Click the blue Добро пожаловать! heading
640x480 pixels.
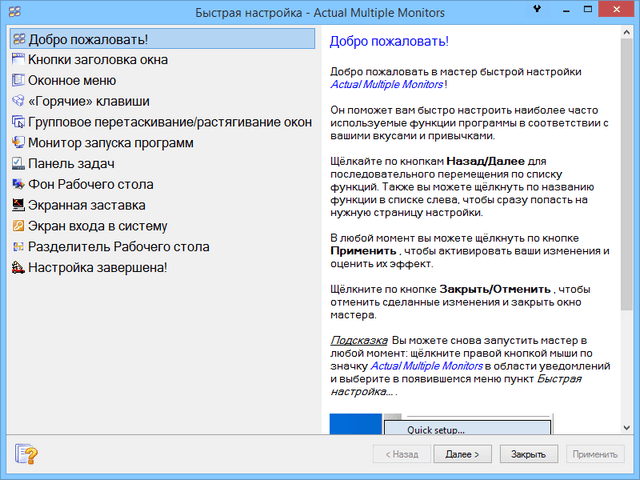[x=389, y=41]
